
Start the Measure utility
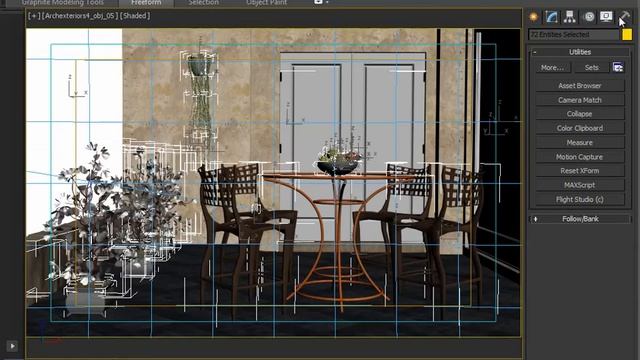pos(580,142)
